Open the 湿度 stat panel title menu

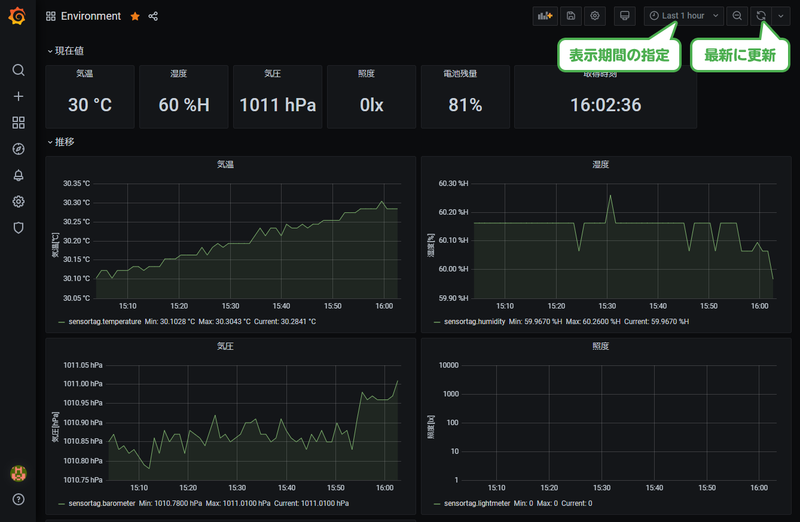pyautogui.click(x=179, y=73)
